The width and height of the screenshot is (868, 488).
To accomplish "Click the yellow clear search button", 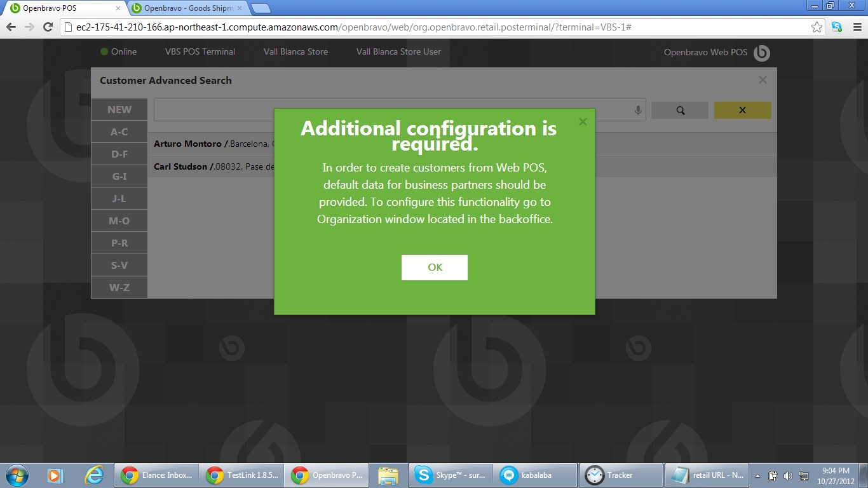I will point(742,110).
